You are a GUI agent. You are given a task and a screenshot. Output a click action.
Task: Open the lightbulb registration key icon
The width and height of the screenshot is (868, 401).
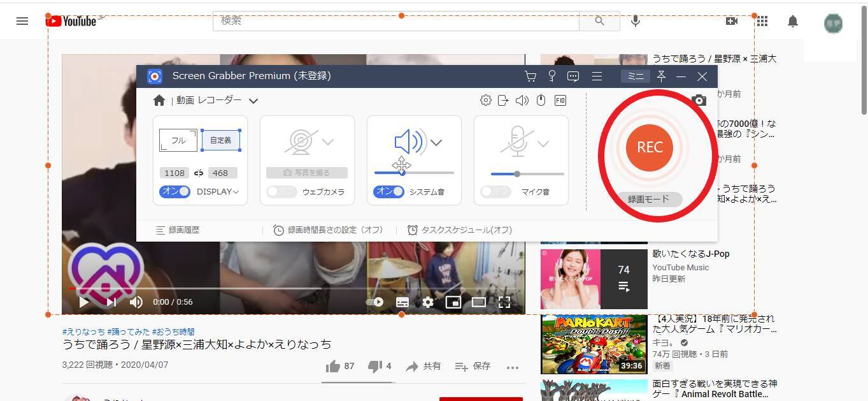[x=551, y=77]
